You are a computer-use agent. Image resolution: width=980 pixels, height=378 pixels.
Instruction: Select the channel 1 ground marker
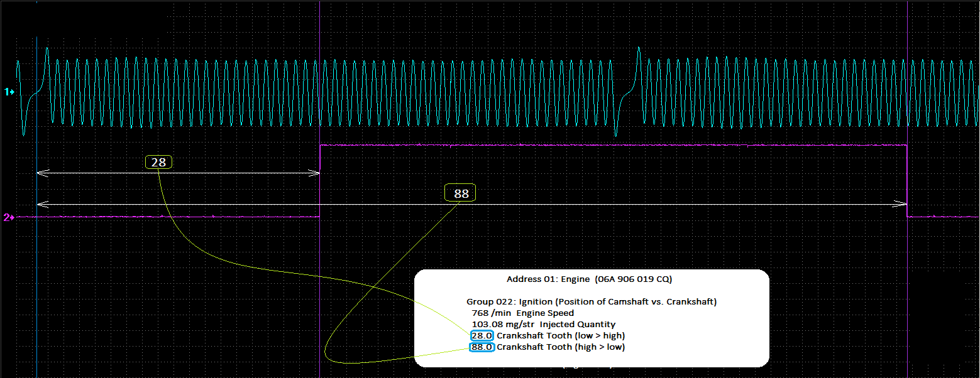9,92
